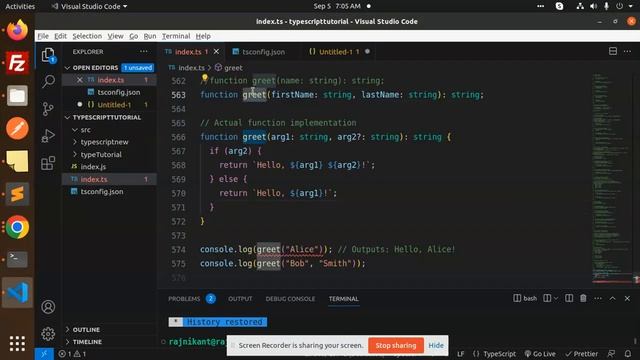Open the Run menu

(x=150, y=36)
